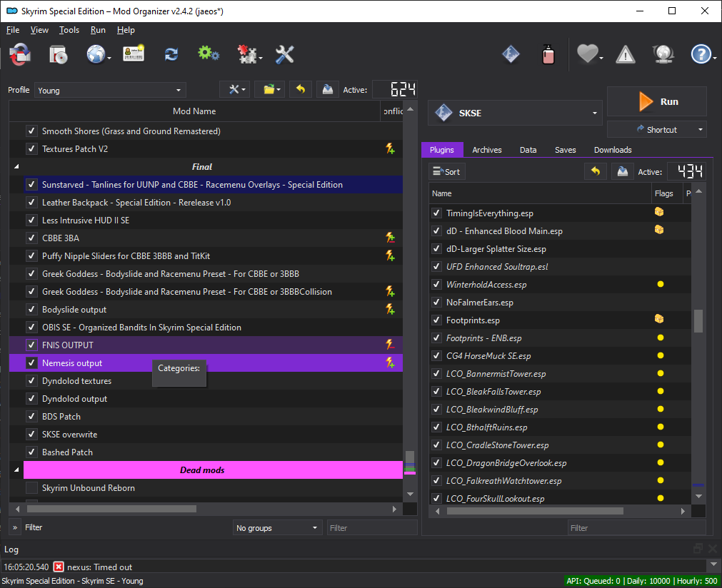The height and width of the screenshot is (588, 722).
Task: Open the Tools menu
Action: 69,30
